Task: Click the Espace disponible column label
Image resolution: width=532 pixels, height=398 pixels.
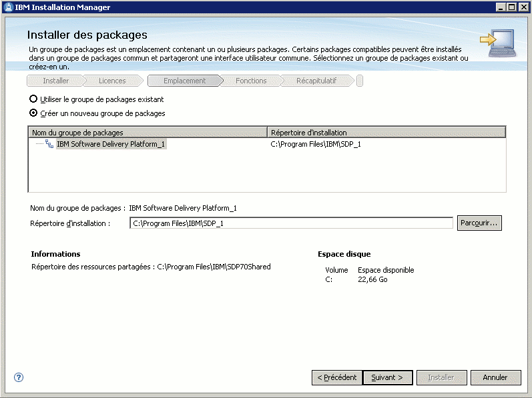Action: coord(386,270)
